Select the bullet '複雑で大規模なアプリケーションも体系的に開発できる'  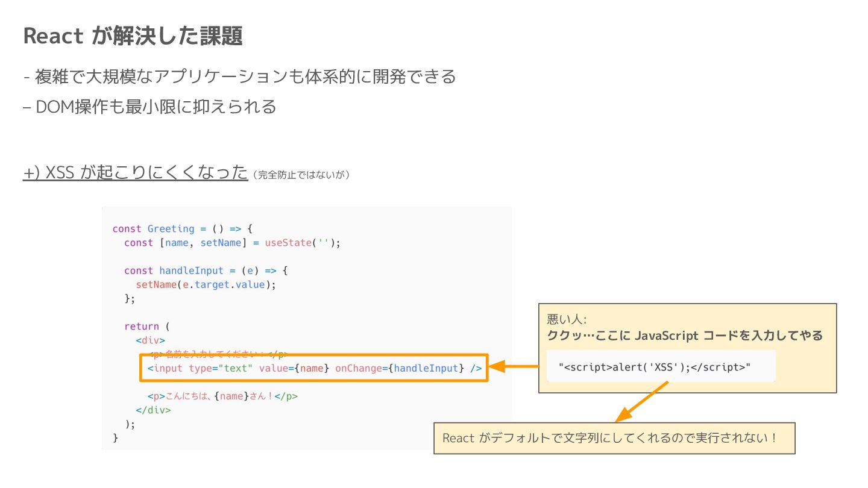pyautogui.click(x=245, y=77)
